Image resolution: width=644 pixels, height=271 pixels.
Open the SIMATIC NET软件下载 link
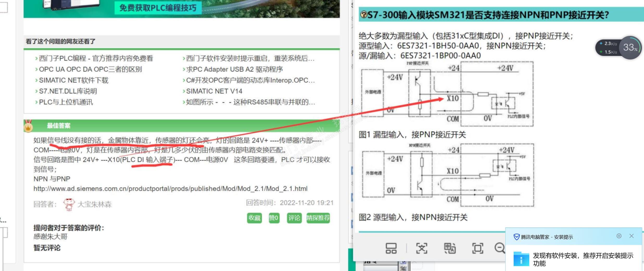coord(74,80)
